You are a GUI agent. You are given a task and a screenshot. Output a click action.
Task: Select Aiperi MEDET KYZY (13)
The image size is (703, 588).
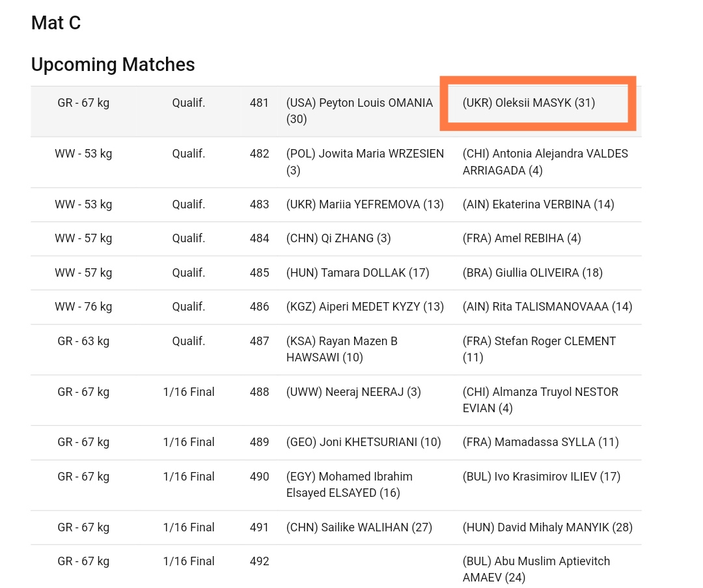pyautogui.click(x=365, y=307)
